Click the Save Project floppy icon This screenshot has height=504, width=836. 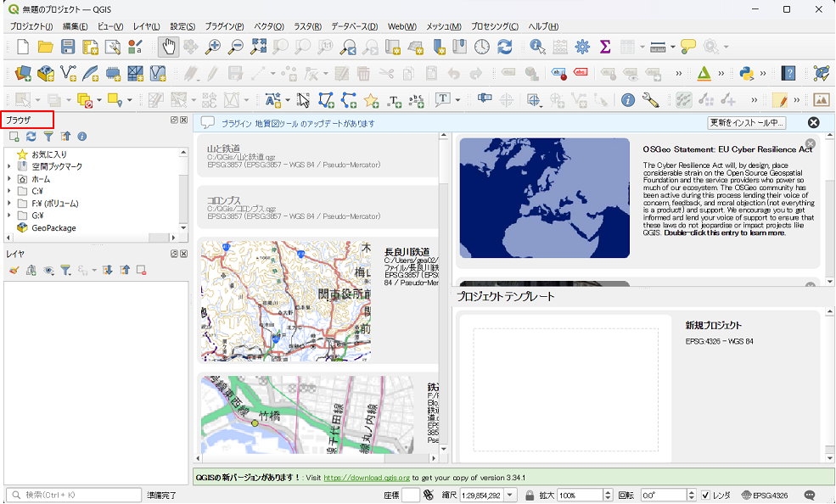click(68, 47)
